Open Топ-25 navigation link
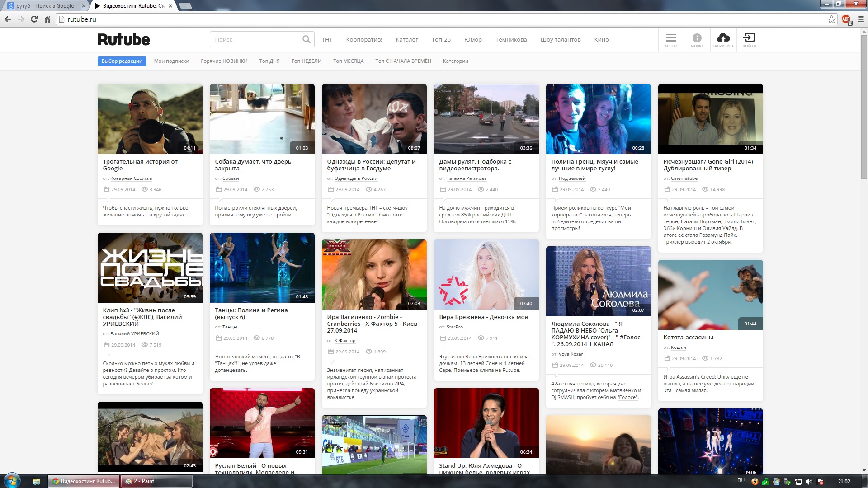Image resolution: width=868 pixels, height=488 pixels. (x=441, y=40)
